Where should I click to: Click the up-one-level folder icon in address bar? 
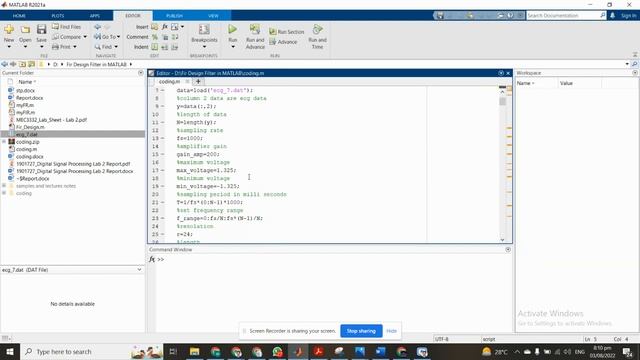tap(22, 64)
